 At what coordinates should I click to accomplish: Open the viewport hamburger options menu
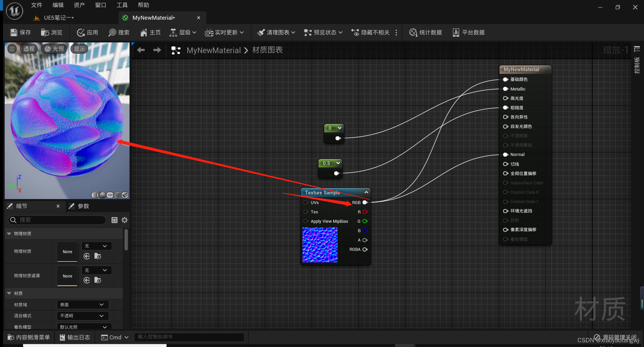click(12, 49)
